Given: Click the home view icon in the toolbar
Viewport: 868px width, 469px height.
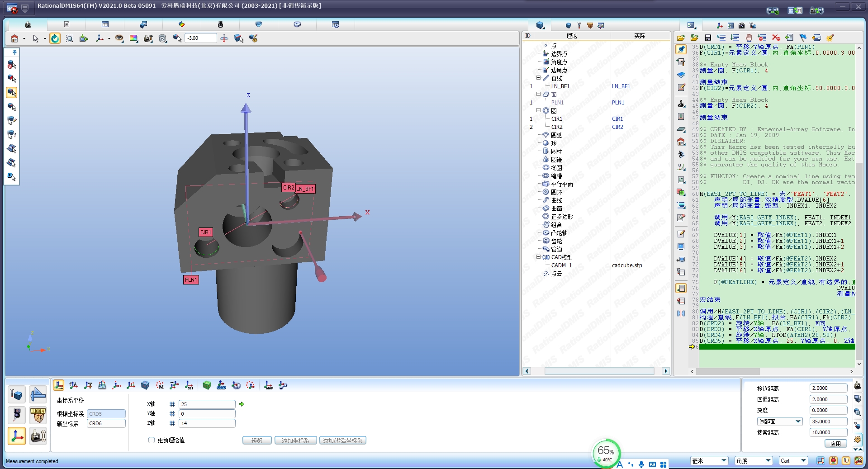Looking at the screenshot, I should click(14, 38).
